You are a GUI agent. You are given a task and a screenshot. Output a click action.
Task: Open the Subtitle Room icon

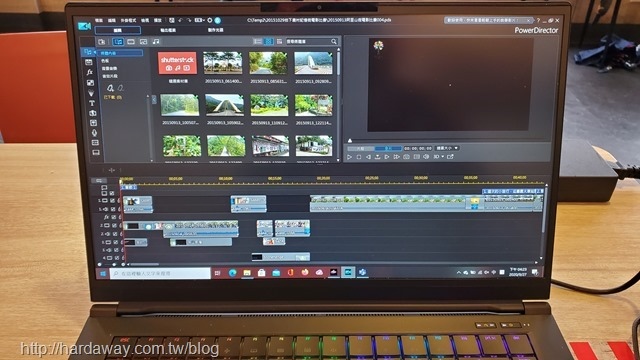(x=96, y=152)
